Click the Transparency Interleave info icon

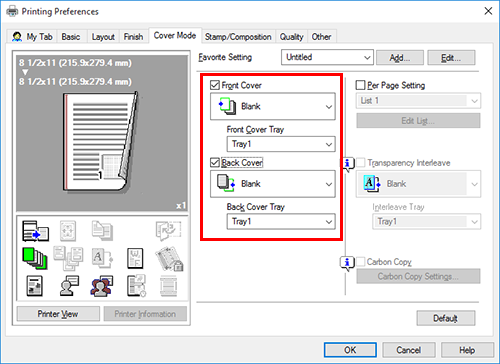coord(347,164)
